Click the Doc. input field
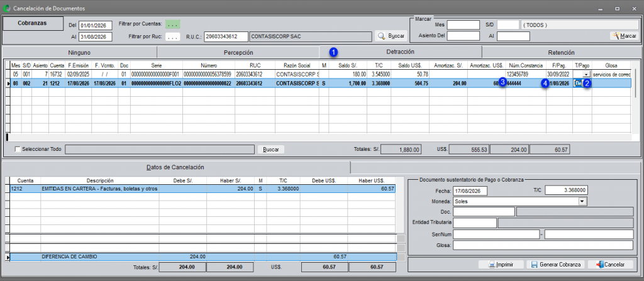 [484, 212]
